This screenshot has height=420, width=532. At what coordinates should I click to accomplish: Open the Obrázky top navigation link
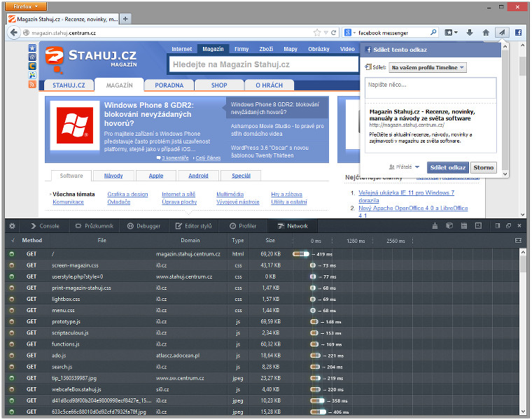[318, 49]
